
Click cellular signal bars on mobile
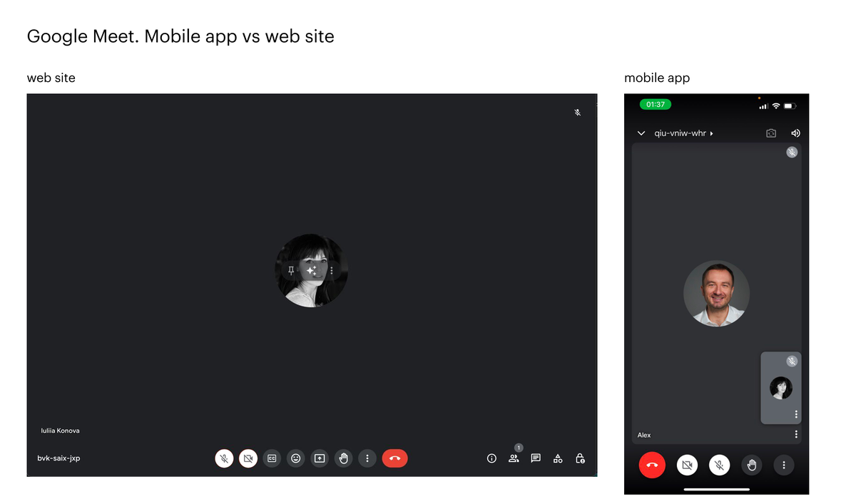point(763,106)
